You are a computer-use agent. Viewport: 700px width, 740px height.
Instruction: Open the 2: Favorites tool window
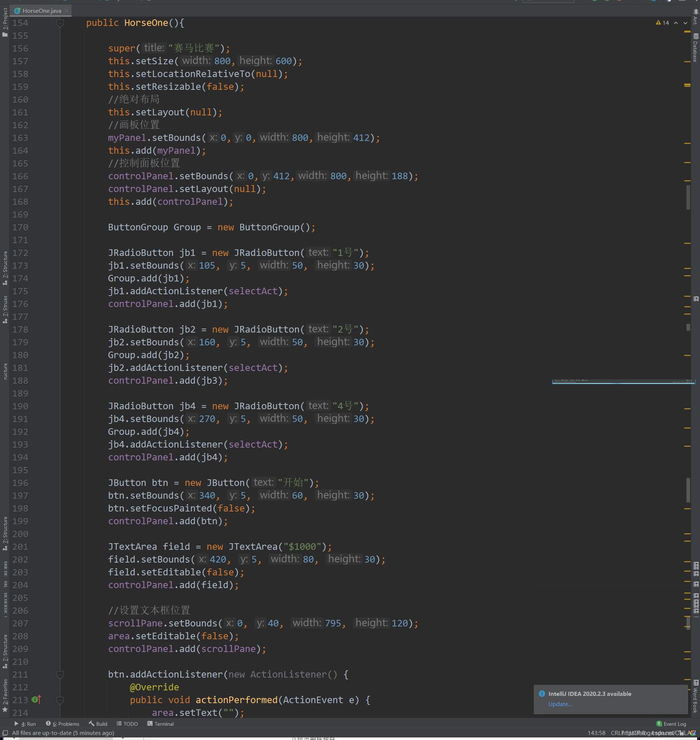coord(5,695)
